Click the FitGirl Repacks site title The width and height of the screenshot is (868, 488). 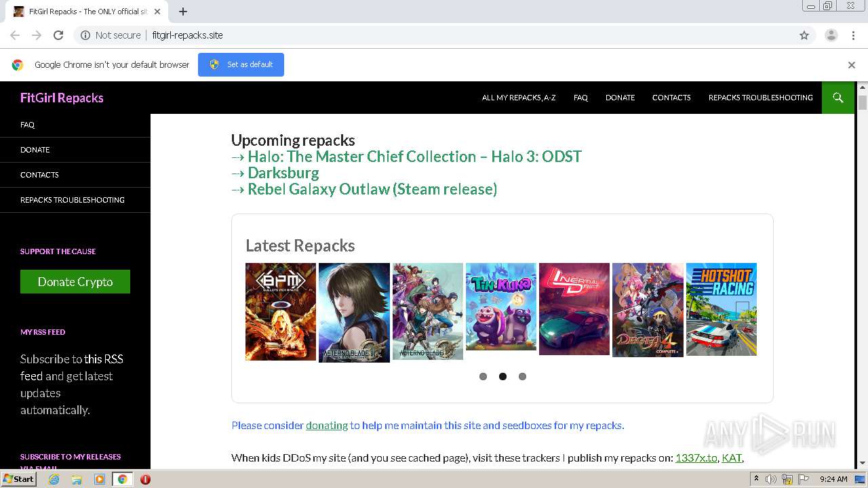click(62, 98)
